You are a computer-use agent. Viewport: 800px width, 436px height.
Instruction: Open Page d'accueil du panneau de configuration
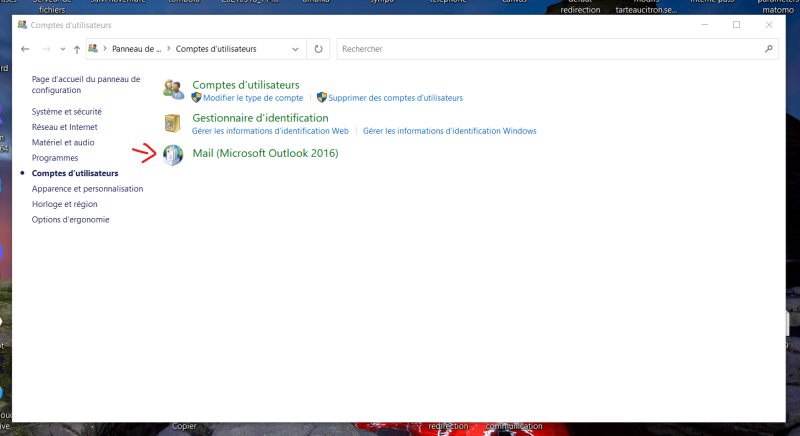tap(86, 85)
